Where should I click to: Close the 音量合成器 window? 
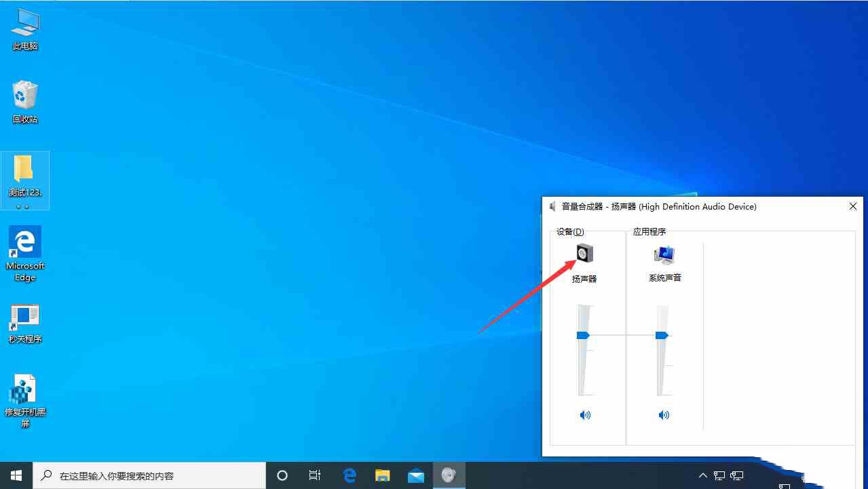coord(853,206)
